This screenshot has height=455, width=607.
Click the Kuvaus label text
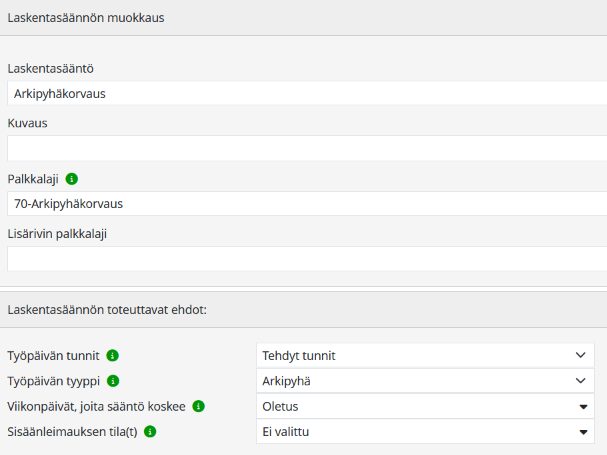point(28,123)
